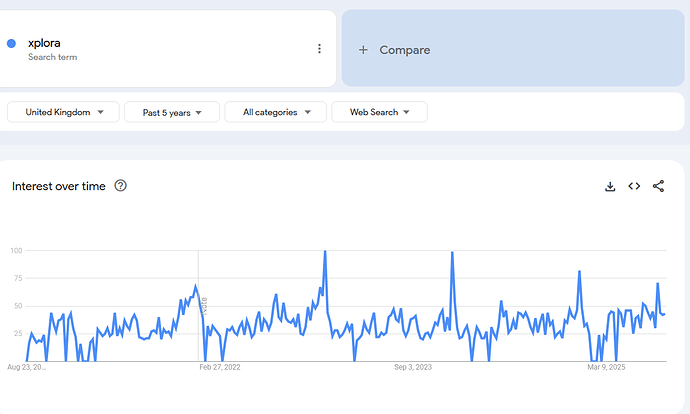The image size is (690, 414).
Task: Click the Note marker on the chart
Action: tap(203, 304)
